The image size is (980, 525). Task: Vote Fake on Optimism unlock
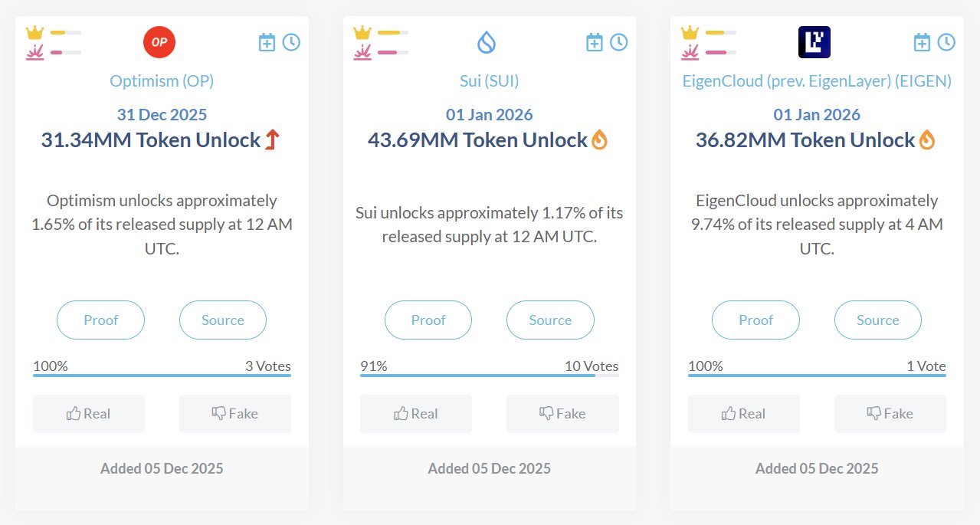pyautogui.click(x=235, y=414)
